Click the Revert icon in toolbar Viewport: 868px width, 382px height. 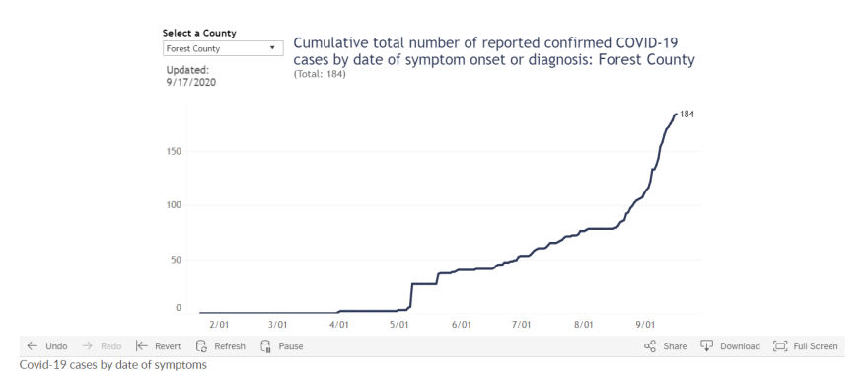(x=142, y=346)
